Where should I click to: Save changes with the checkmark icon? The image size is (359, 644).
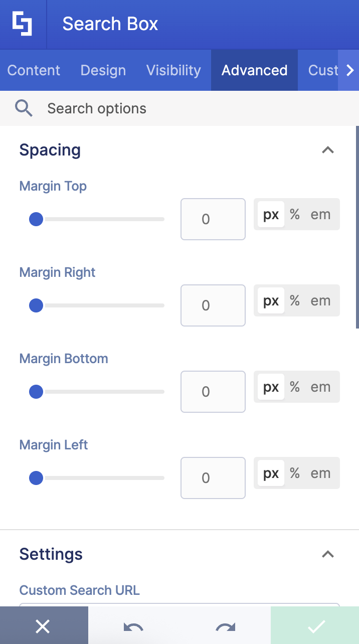(316, 626)
